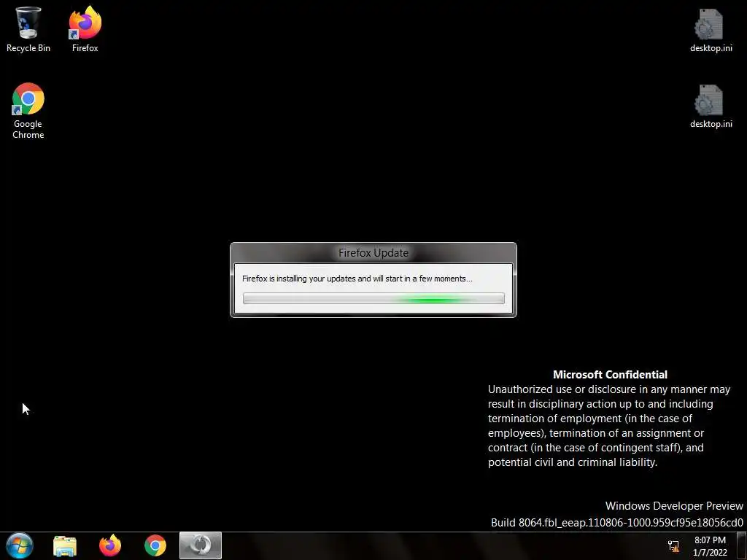Click the Show desktop button at taskbar edge
This screenshot has width=747, height=560.
[741, 545]
